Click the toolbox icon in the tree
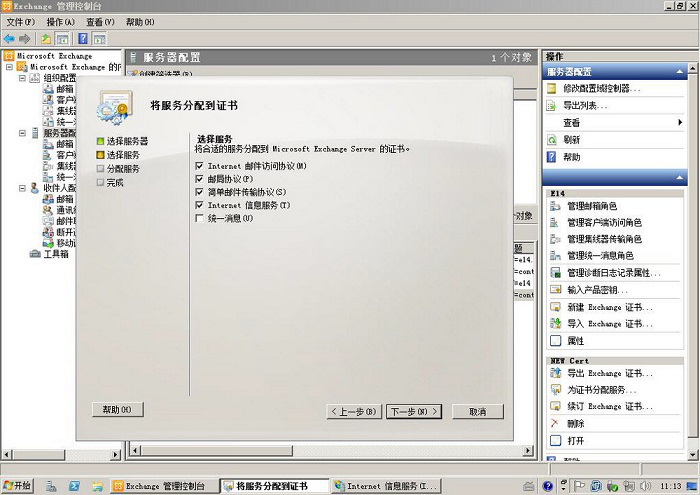The height and width of the screenshot is (495, 700). click(x=36, y=254)
